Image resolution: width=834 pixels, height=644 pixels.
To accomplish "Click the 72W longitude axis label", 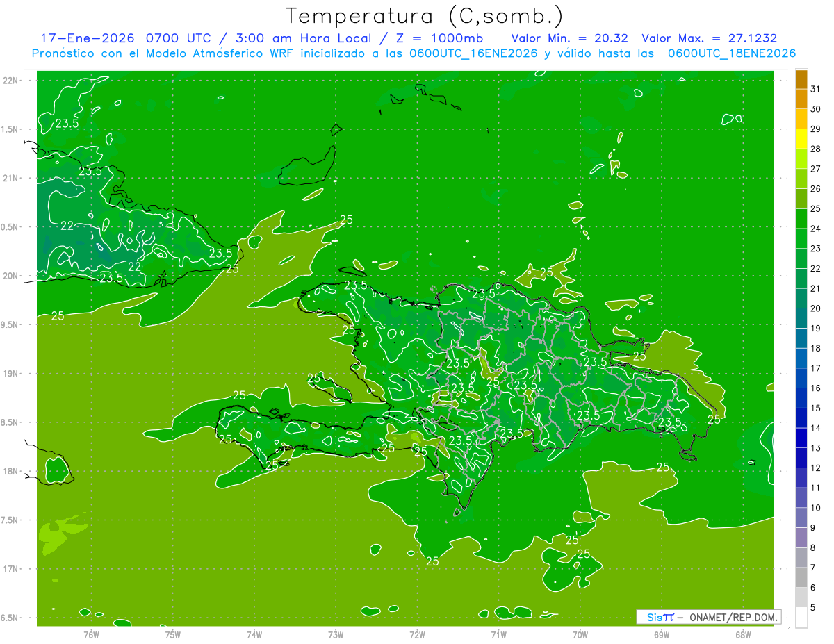I will coord(417,634).
